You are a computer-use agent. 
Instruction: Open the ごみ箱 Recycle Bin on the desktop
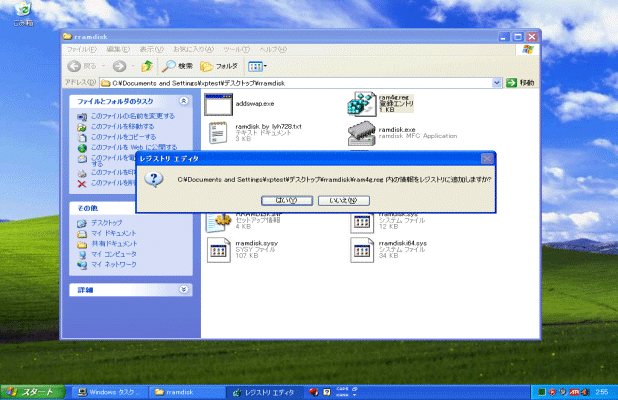pyautogui.click(x=23, y=14)
